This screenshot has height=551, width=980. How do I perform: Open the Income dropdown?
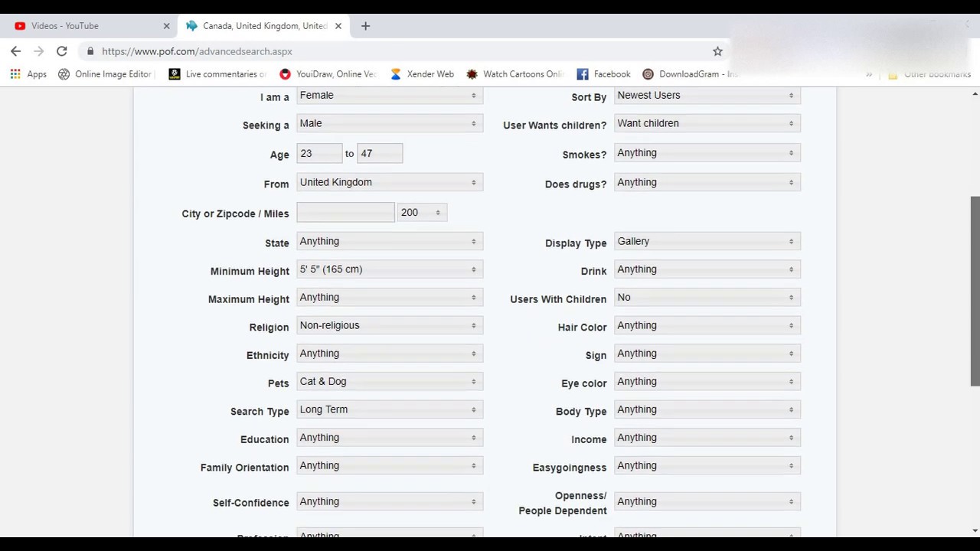coord(707,438)
